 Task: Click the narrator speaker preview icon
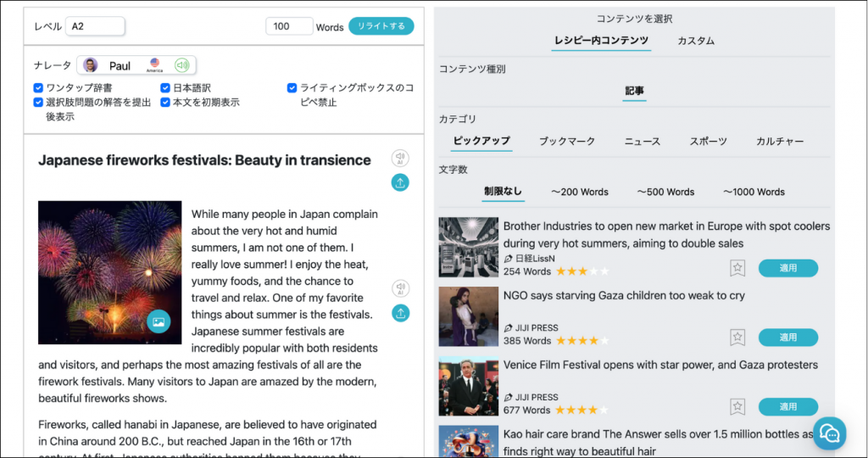(x=181, y=65)
